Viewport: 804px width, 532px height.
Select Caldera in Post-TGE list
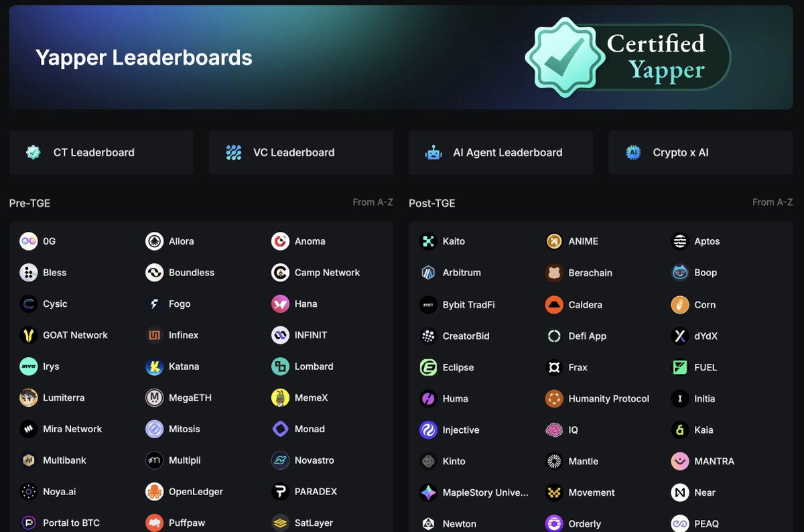[574, 305]
